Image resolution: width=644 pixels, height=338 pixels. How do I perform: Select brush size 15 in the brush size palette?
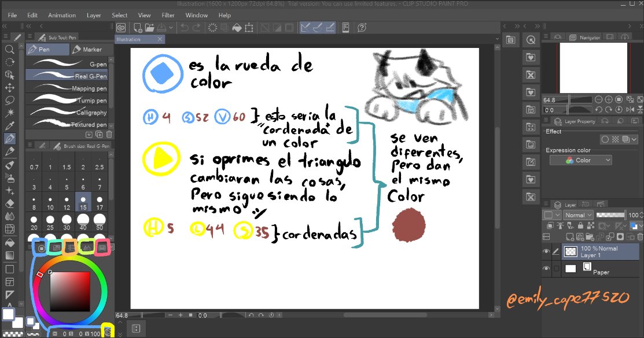(82, 201)
